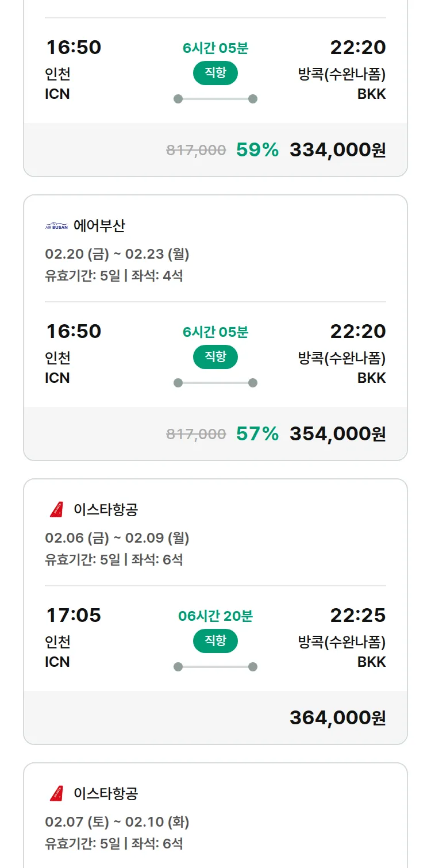Click the 02.06 (금) ~ 02.09 (월) date range

(117, 538)
